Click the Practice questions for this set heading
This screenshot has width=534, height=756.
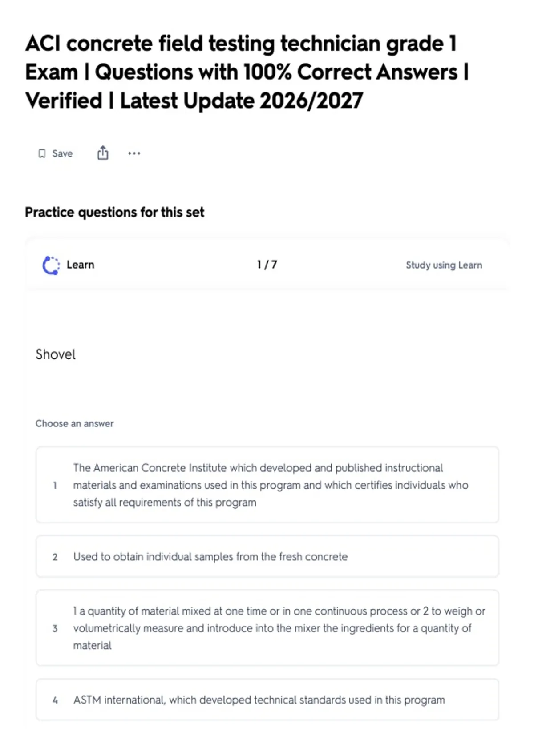pos(115,212)
